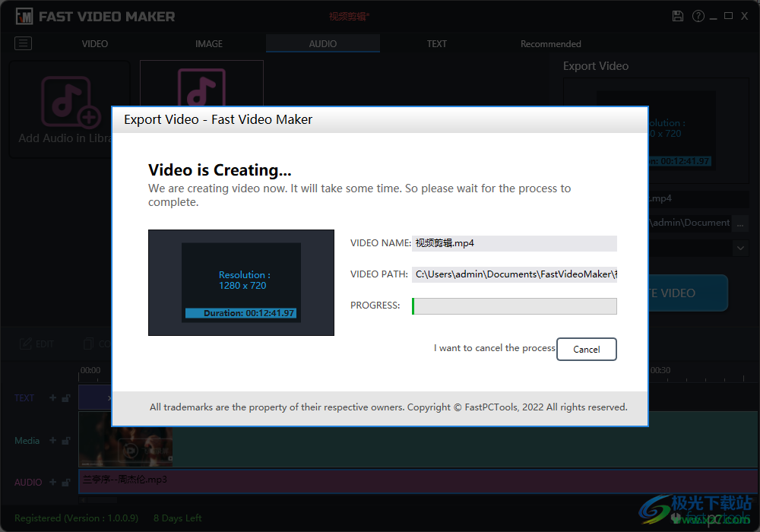Click the TEXT track label
This screenshot has height=532, width=760.
pyautogui.click(x=24, y=397)
